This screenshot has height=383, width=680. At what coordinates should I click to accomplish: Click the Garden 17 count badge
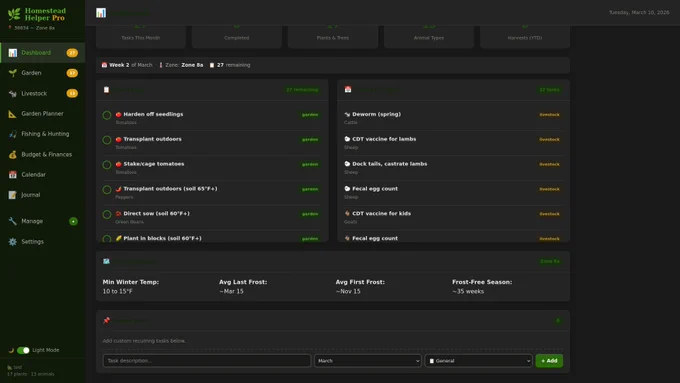(x=72, y=73)
